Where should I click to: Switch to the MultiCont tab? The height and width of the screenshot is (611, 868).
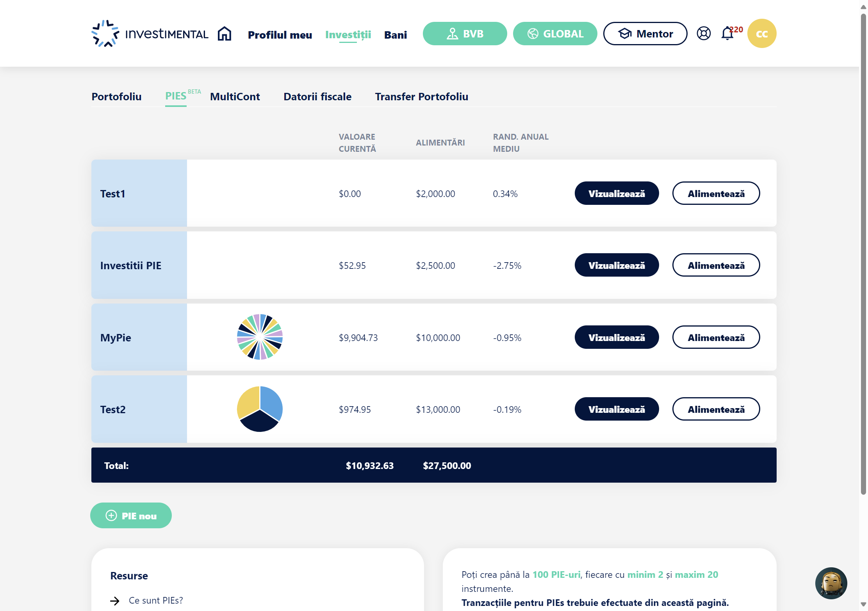point(235,96)
